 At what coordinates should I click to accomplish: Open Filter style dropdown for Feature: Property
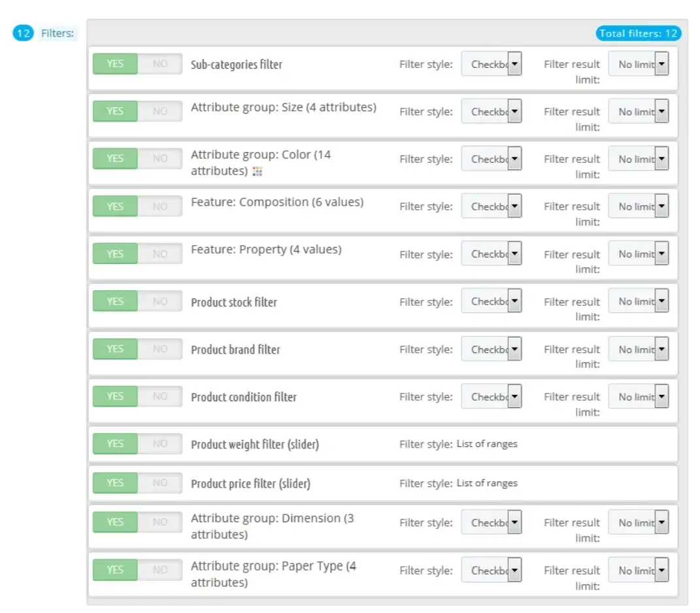tap(492, 253)
